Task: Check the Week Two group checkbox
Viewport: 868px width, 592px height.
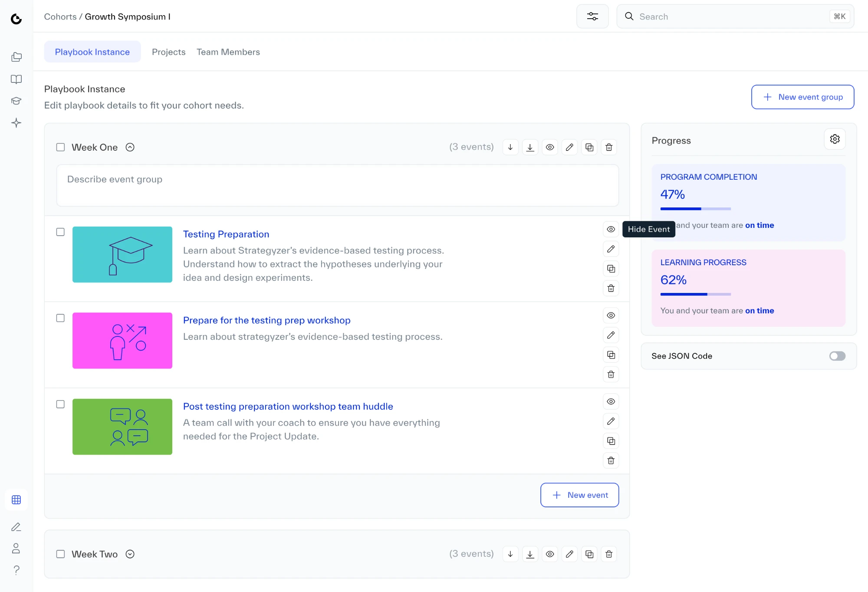Action: 60,554
